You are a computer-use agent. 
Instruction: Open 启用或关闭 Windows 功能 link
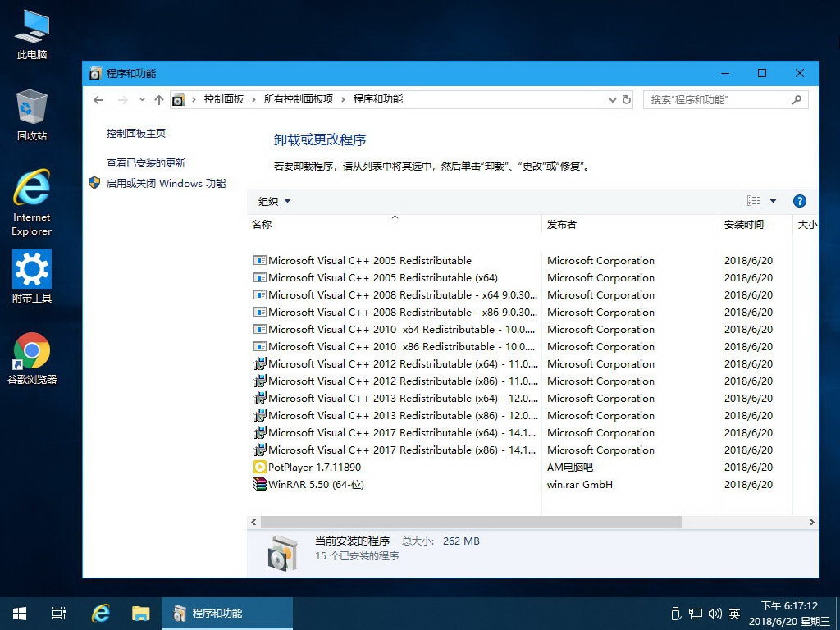166,183
